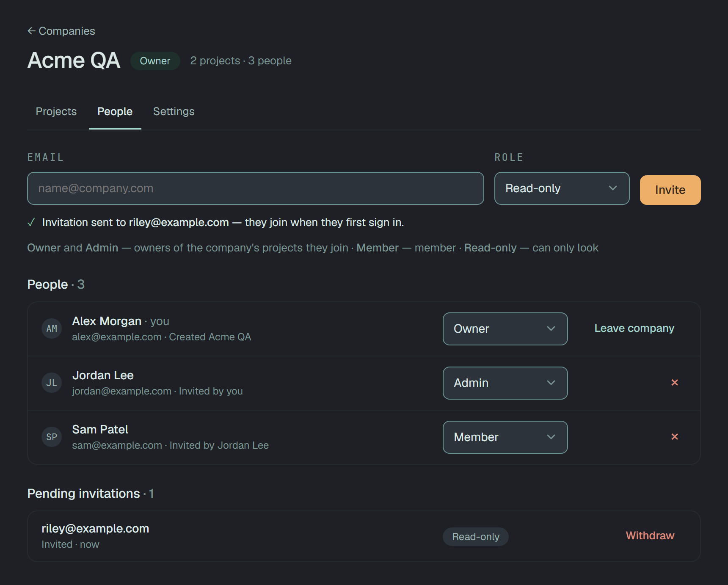728x585 pixels.
Task: Click the invitation sent confirmation message
Action: click(x=215, y=223)
